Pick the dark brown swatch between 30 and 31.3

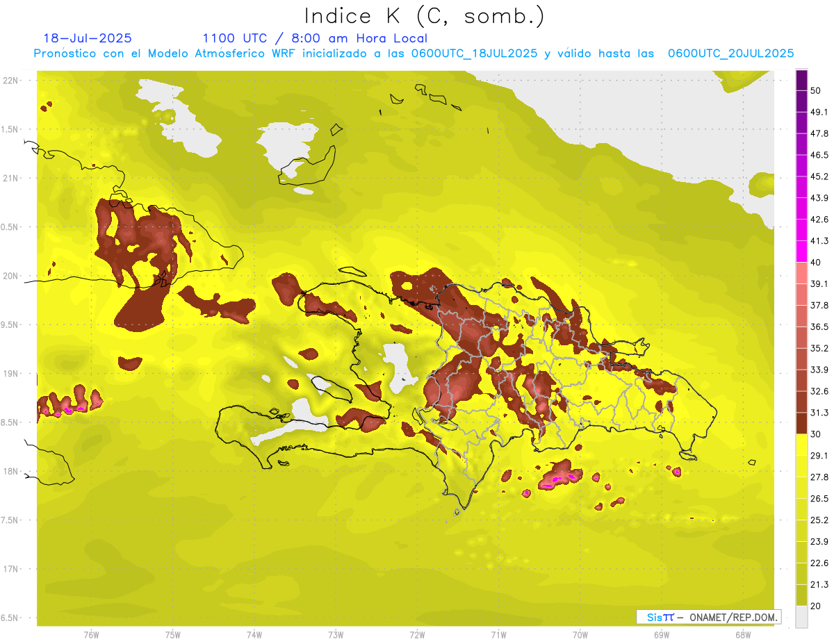coord(801,423)
